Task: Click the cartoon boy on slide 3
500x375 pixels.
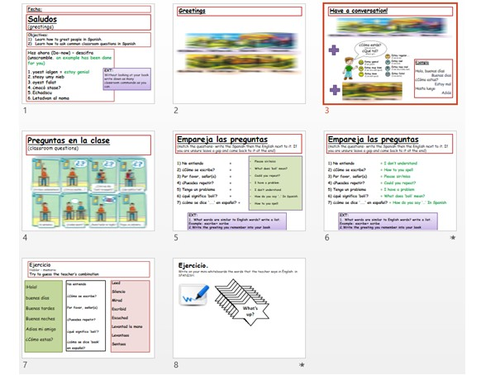Action: (348, 68)
